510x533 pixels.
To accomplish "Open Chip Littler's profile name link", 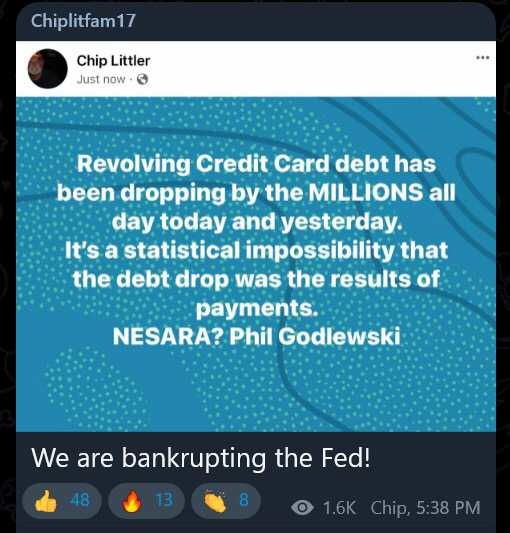I will tap(113, 61).
